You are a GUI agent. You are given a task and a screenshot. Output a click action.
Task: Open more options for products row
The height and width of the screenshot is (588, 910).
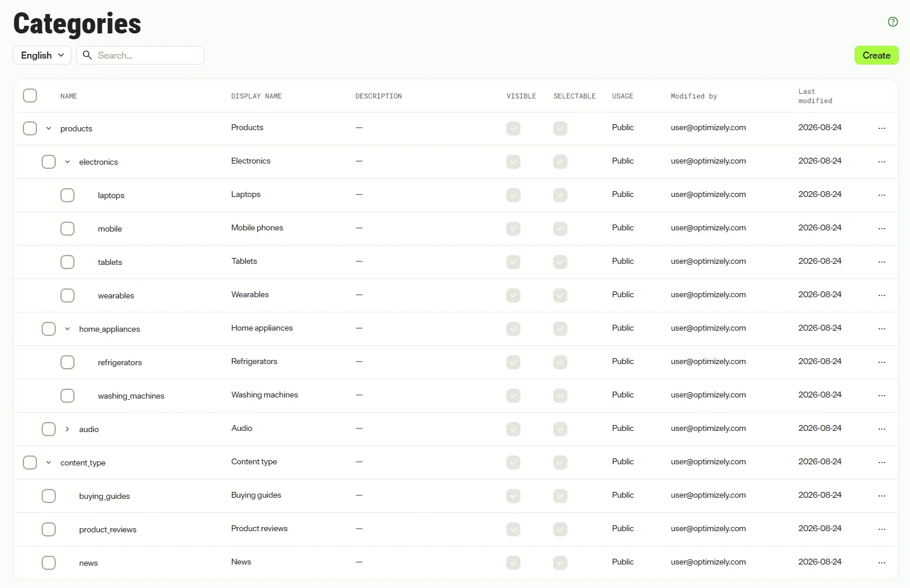pos(882,128)
